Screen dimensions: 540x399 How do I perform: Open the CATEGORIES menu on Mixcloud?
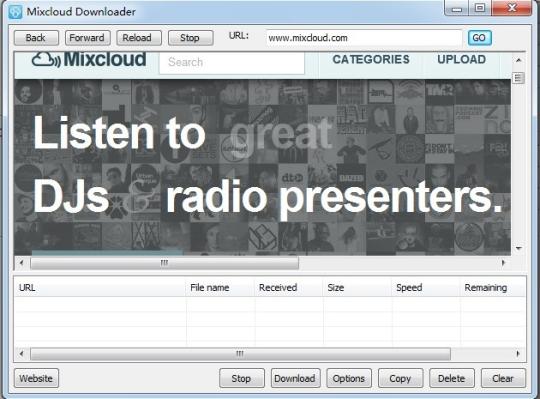click(x=371, y=60)
